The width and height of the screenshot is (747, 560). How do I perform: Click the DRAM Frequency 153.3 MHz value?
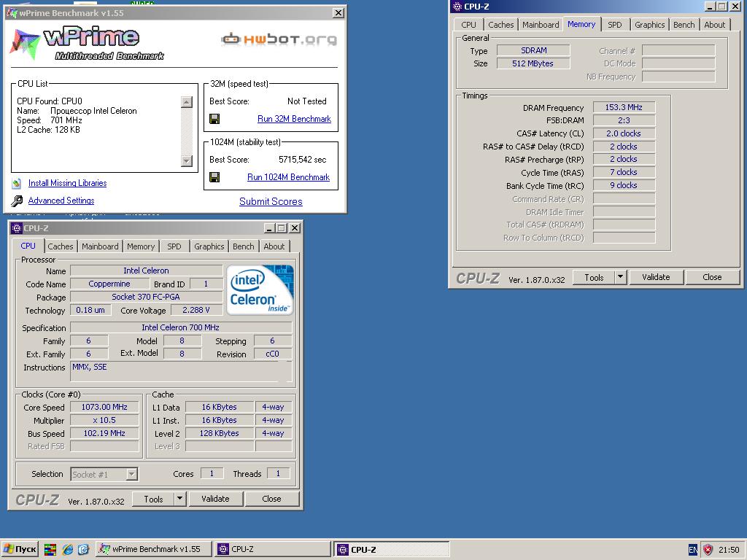click(x=624, y=108)
